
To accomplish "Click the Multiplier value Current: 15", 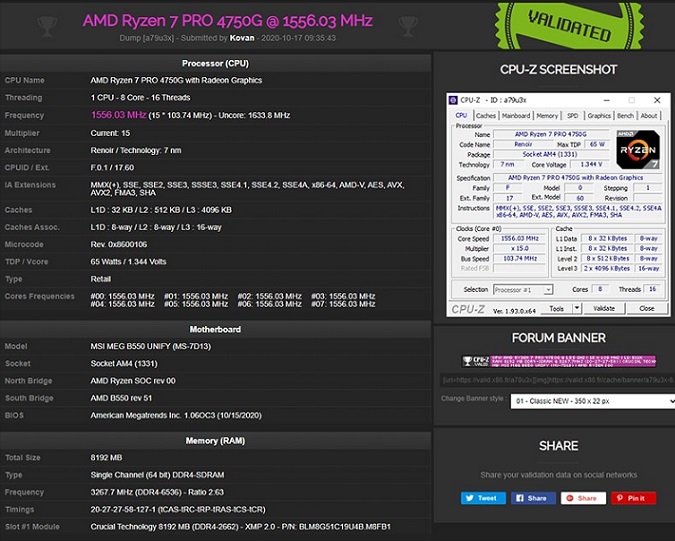I will [110, 133].
